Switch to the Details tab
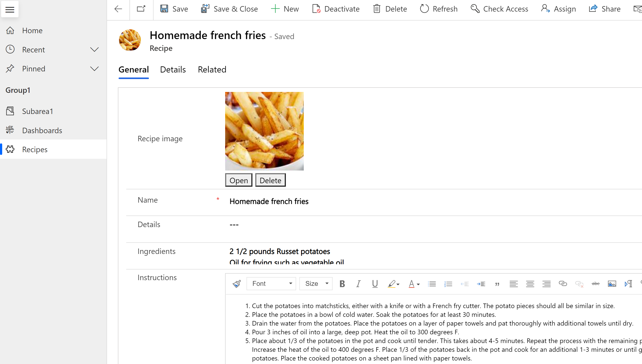 pos(173,69)
